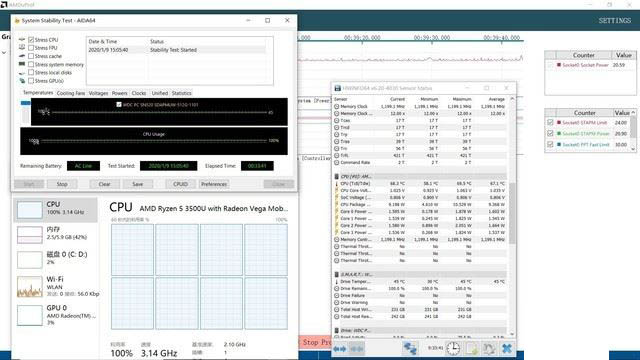Enable the Stress local disks checkbox
The height and width of the screenshot is (360, 640).
(31, 73)
